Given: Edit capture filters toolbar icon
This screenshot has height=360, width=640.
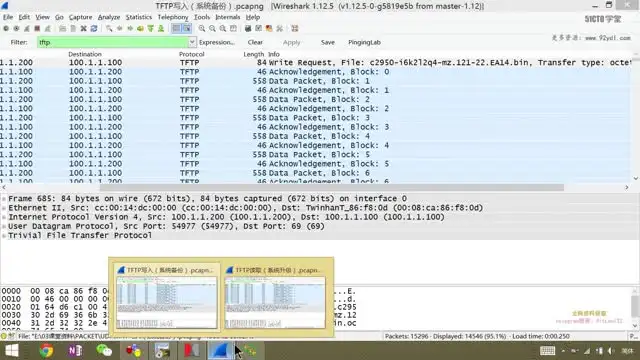Looking at the screenshot, I should click(248, 29).
